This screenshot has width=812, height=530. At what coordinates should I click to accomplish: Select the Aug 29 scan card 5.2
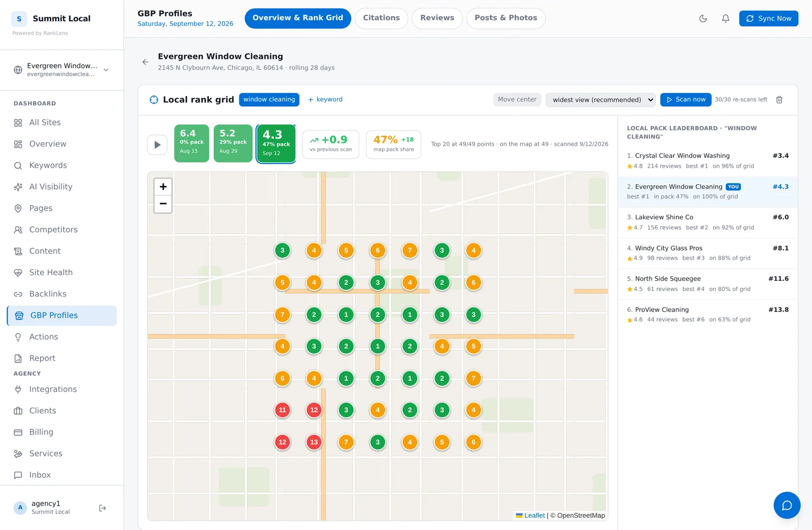click(233, 143)
